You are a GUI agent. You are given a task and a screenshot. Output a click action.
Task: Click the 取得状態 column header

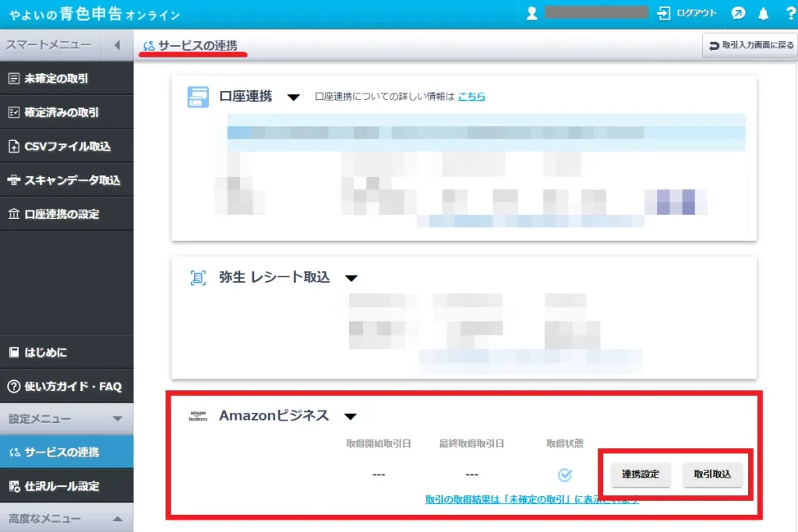564,443
